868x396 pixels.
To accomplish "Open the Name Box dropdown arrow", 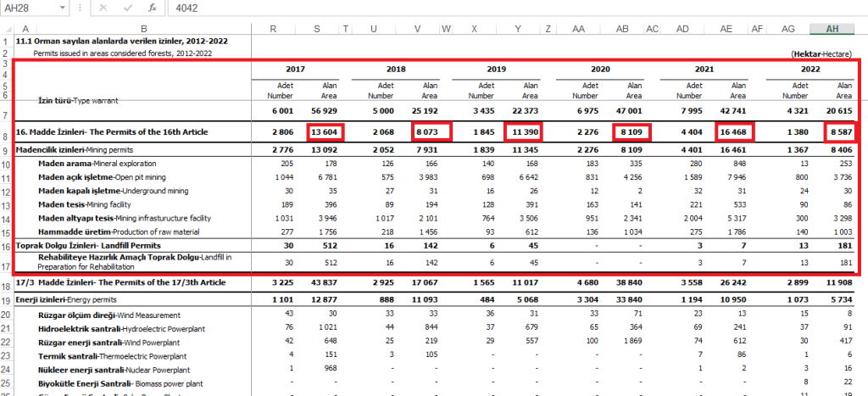I will click(x=64, y=8).
